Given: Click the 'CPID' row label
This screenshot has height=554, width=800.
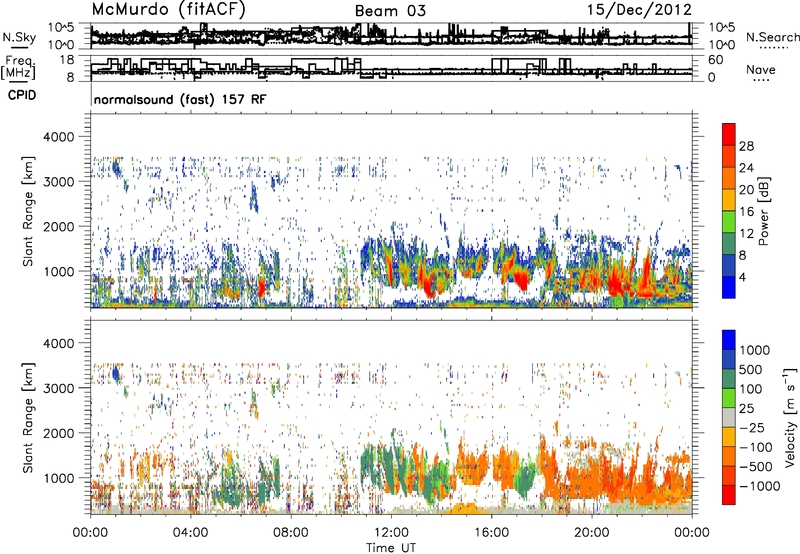Looking at the screenshot, I should click(x=22, y=95).
